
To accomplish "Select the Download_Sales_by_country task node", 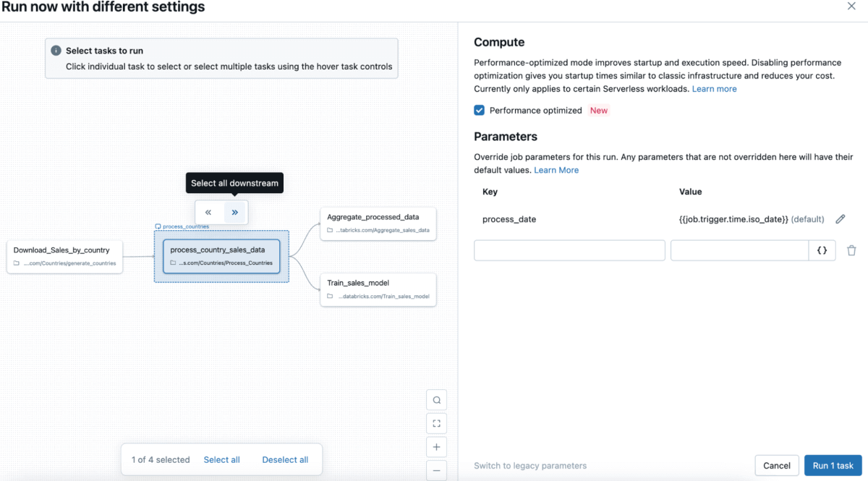I will (64, 256).
